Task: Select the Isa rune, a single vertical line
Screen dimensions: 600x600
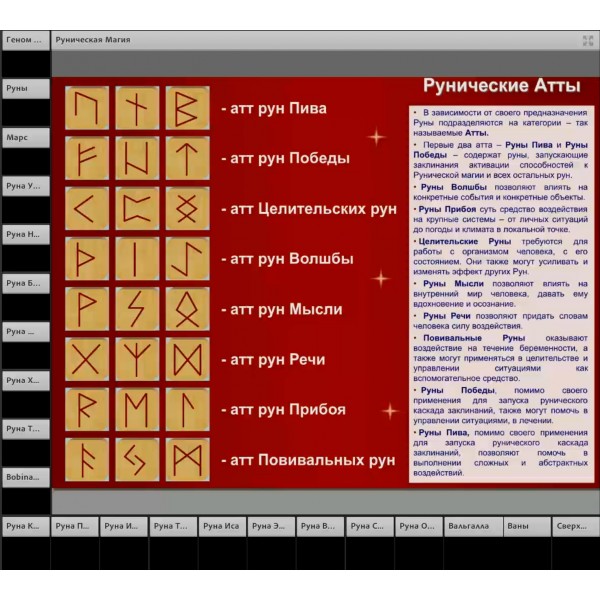Action: click(137, 259)
